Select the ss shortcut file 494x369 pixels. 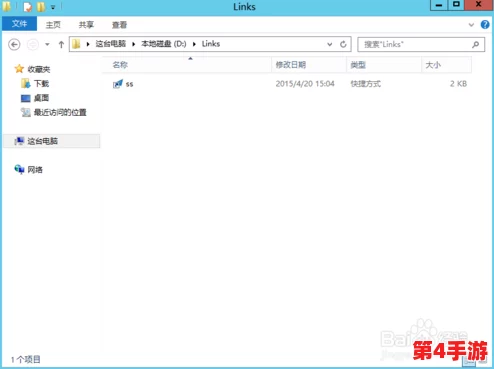[x=129, y=84]
